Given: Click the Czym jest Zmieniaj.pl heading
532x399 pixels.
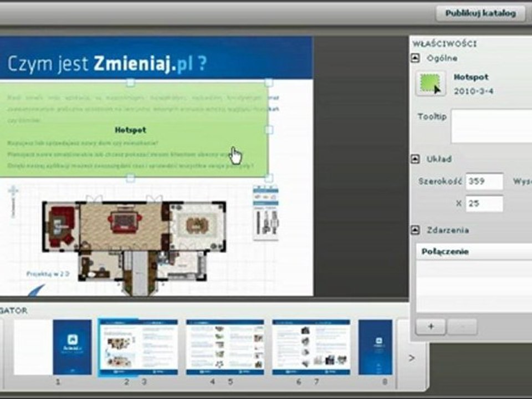Looking at the screenshot, I should coord(107,63).
